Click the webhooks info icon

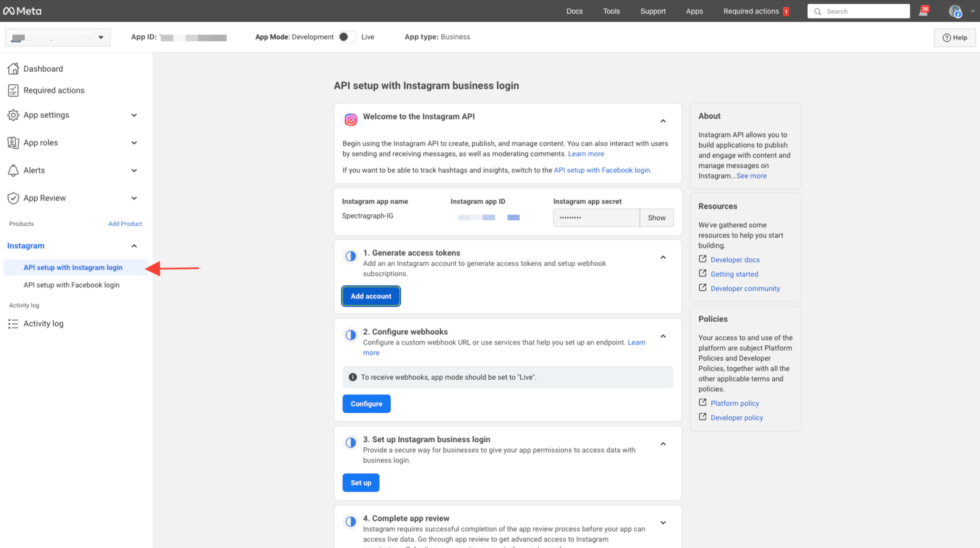pos(353,377)
